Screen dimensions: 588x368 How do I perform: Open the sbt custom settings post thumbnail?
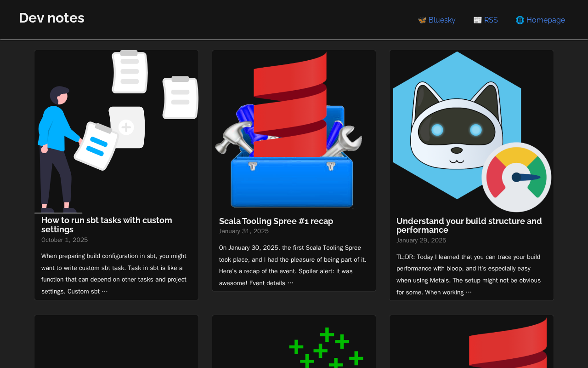tap(117, 132)
